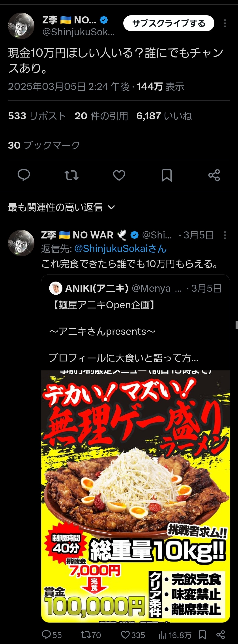Tap the reply icon showing 55 replies
238x644 pixels.
(51, 635)
